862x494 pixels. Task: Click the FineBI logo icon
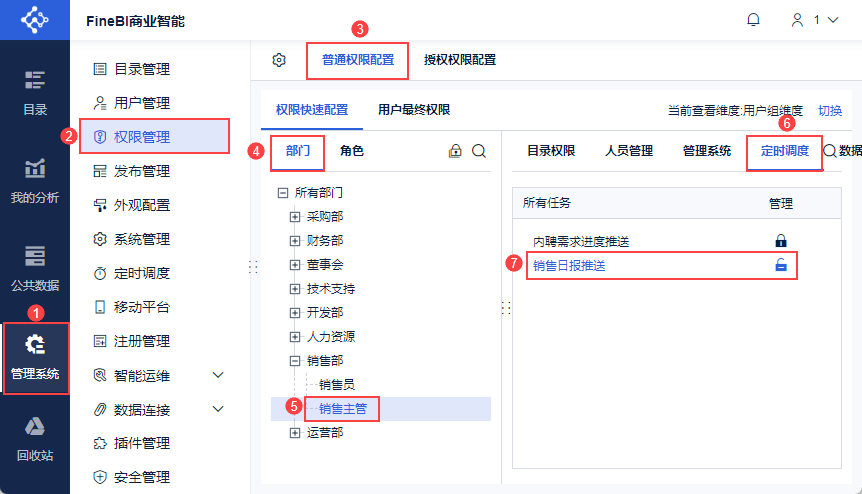[35, 20]
